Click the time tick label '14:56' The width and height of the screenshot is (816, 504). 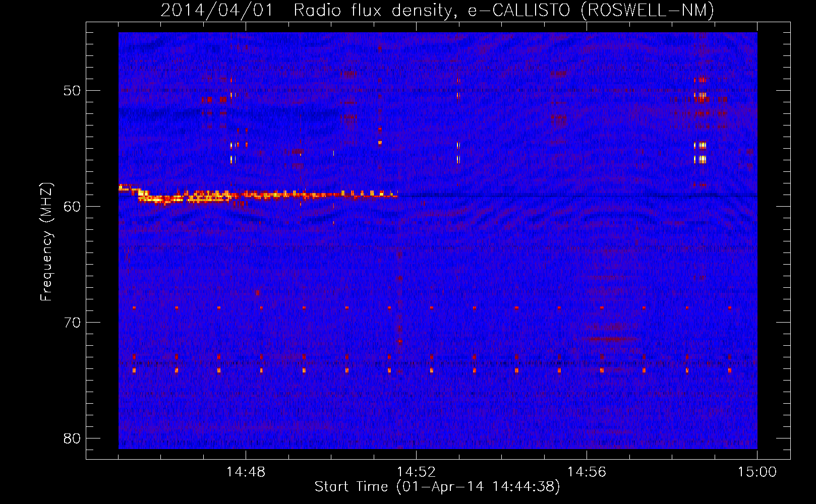click(x=587, y=472)
